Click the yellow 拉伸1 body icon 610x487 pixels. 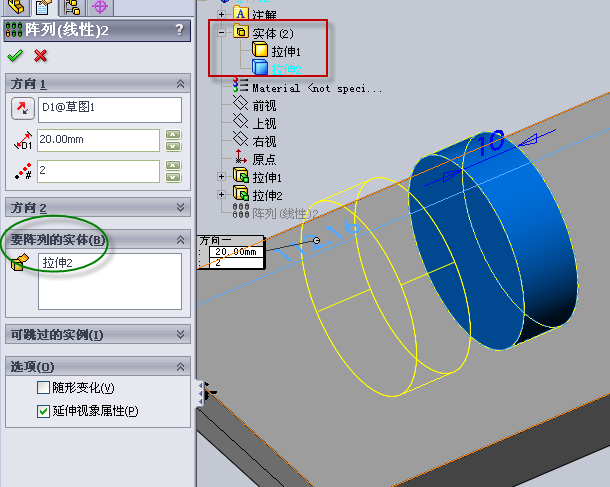260,50
